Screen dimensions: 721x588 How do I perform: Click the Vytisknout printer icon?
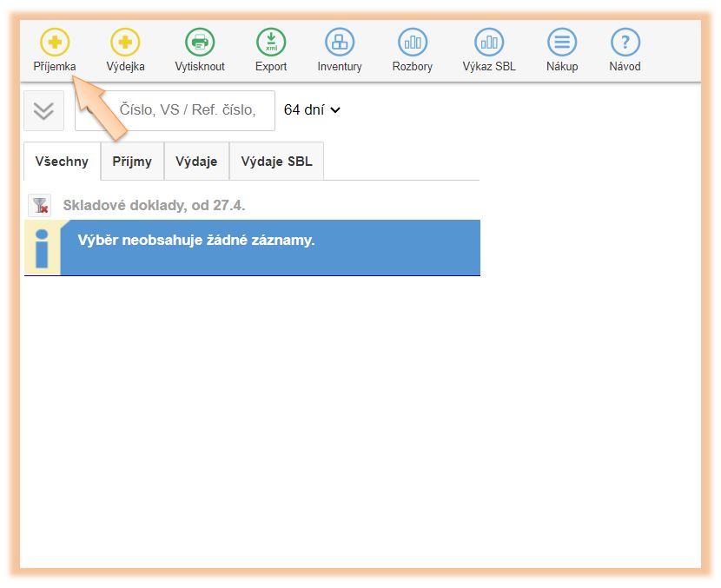pos(200,43)
